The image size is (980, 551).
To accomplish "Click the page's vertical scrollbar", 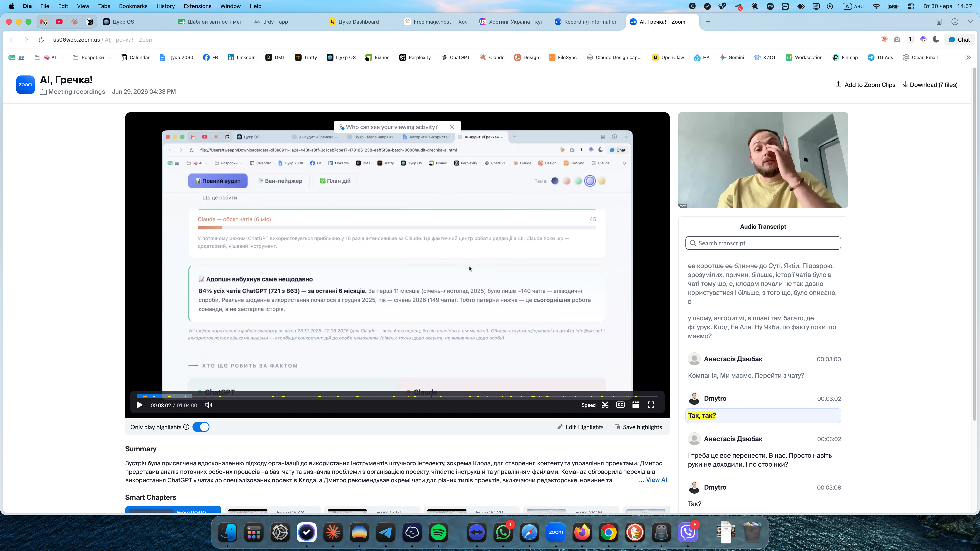I will 974,244.
